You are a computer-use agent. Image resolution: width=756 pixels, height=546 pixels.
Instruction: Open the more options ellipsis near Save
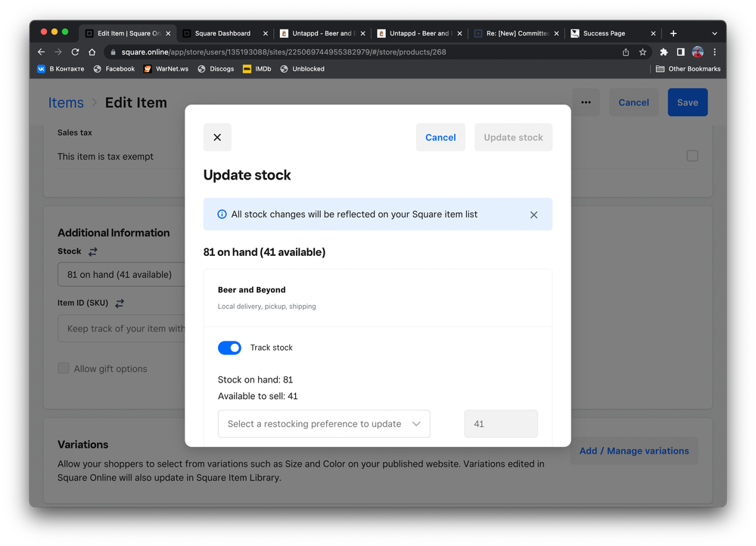click(586, 101)
